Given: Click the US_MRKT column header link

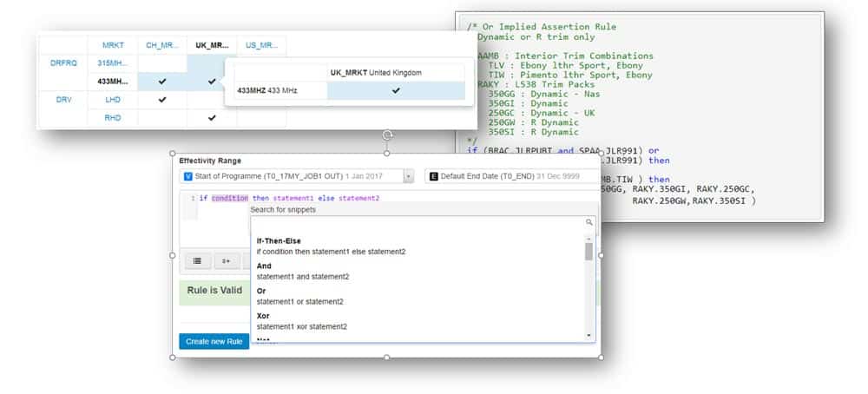Looking at the screenshot, I should [261, 44].
